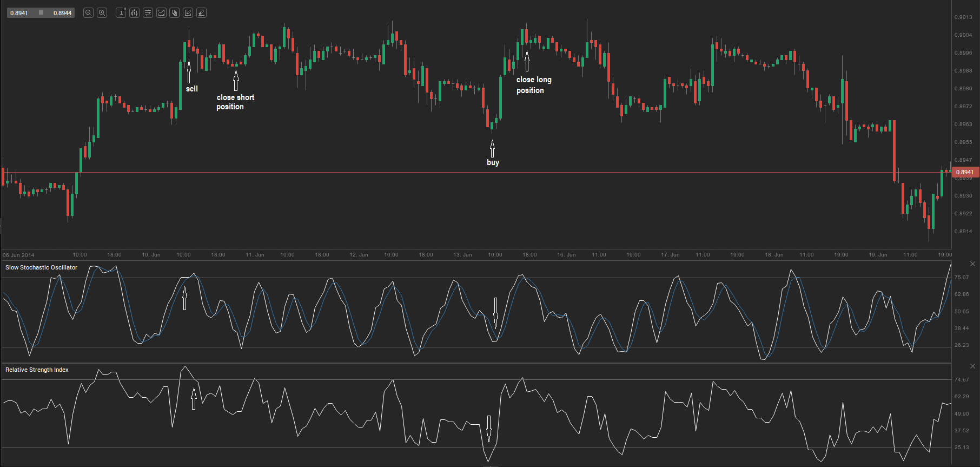
Task: Close the Relative Strength Index panel
Action: [x=972, y=366]
